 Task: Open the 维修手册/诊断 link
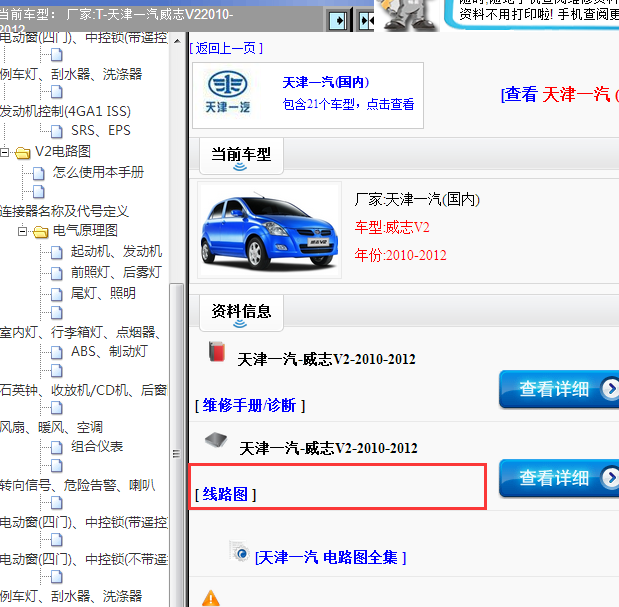click(250, 405)
